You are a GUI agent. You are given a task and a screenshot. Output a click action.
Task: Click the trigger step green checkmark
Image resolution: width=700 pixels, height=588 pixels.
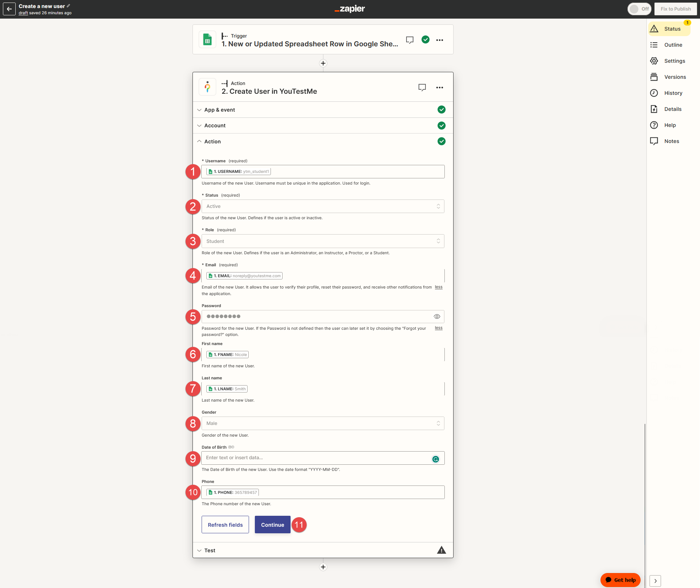pos(425,39)
